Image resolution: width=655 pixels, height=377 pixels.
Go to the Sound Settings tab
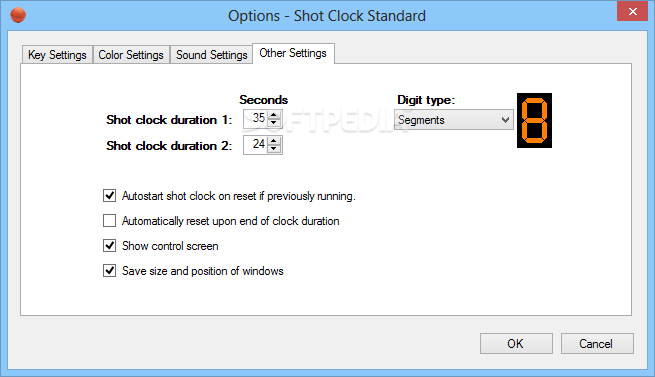[211, 55]
